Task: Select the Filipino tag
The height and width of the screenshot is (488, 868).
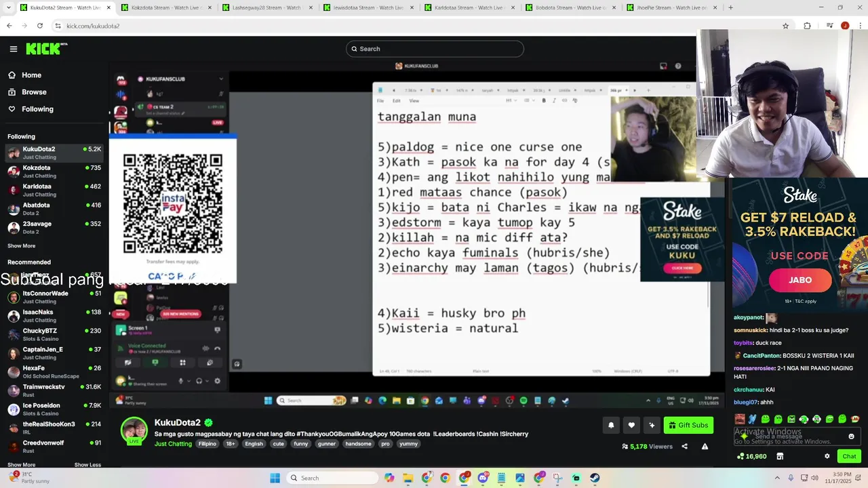Action: coord(208,444)
